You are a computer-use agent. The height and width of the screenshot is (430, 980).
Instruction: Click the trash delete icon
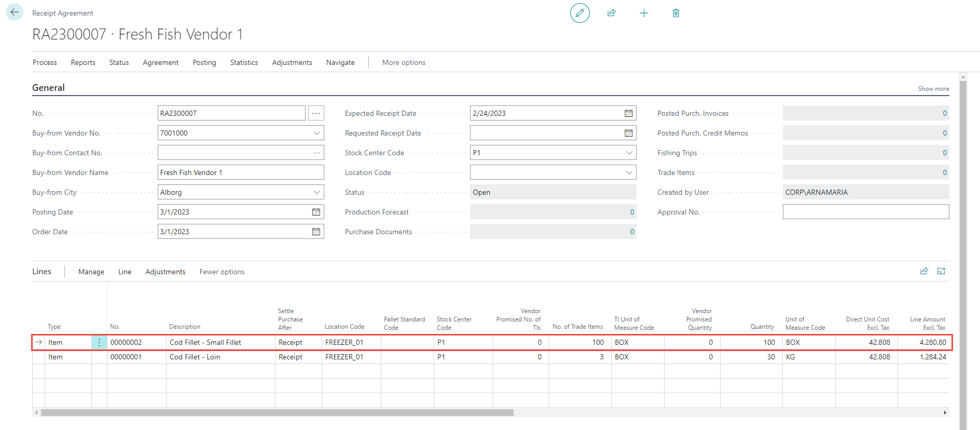[x=675, y=13]
